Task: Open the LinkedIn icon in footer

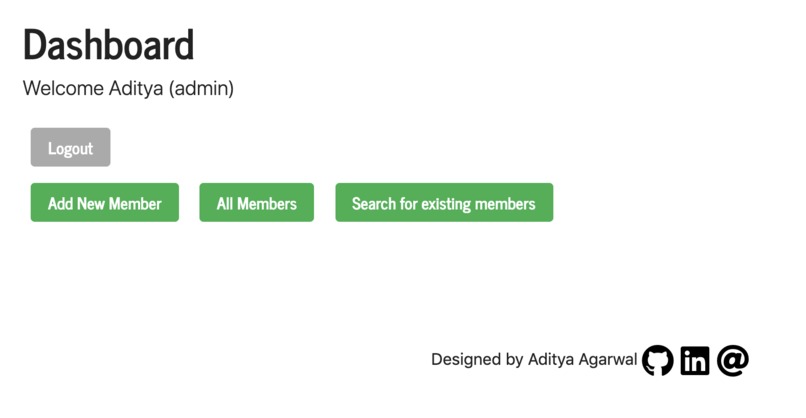Action: 695,360
